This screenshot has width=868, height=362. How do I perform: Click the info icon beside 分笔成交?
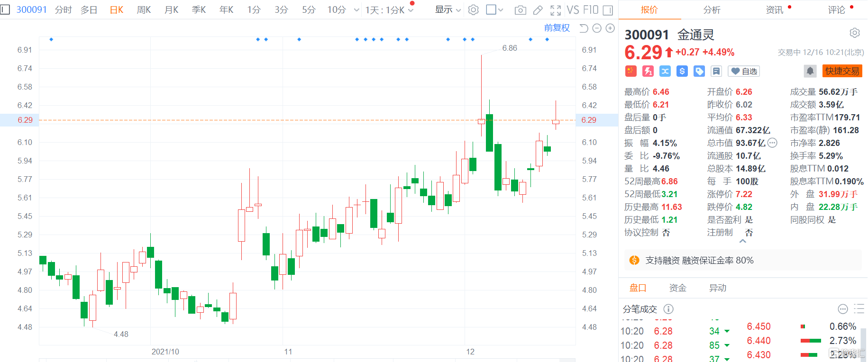click(x=668, y=309)
